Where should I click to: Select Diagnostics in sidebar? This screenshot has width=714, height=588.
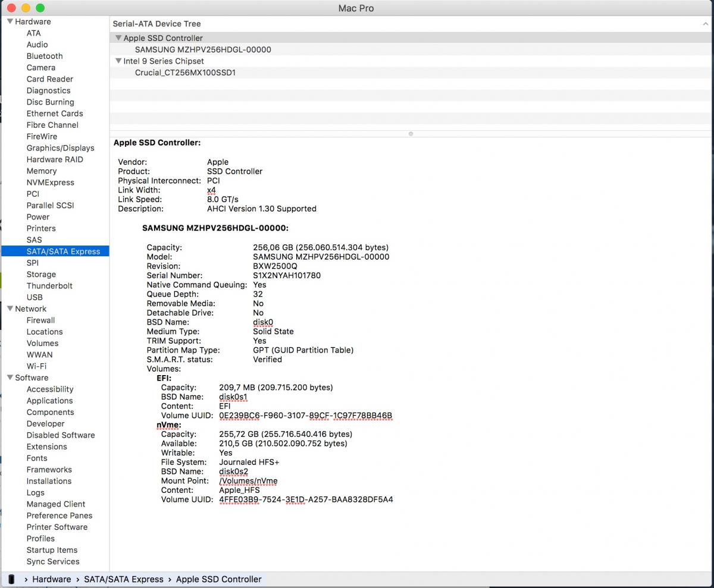click(49, 90)
